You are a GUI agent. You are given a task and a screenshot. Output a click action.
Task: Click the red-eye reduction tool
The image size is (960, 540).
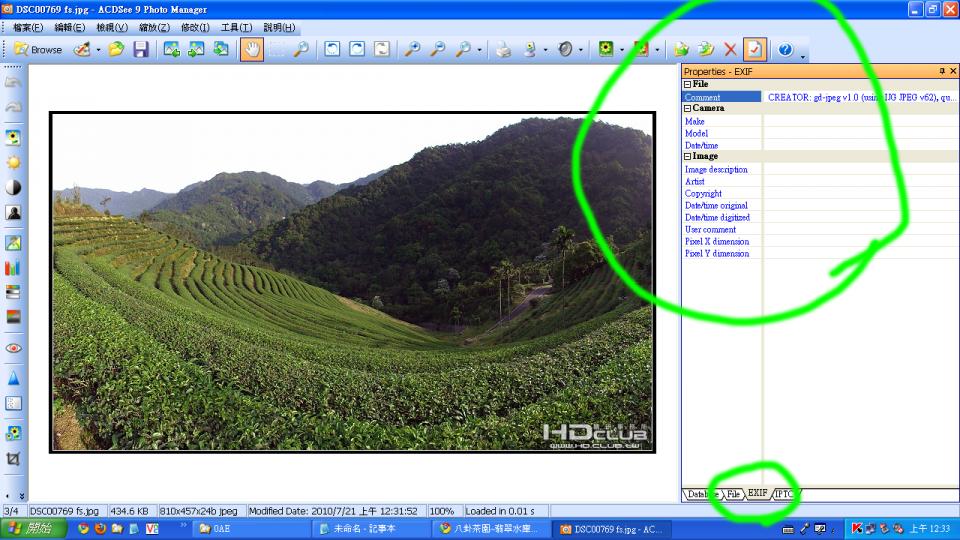click(14, 348)
